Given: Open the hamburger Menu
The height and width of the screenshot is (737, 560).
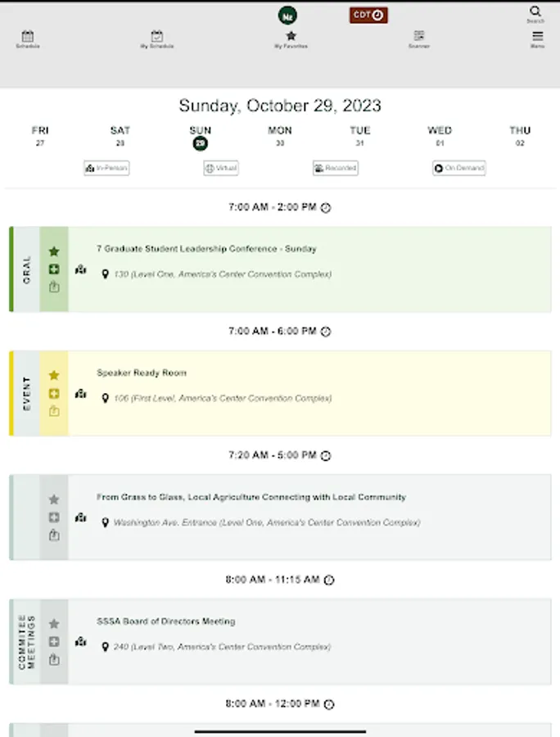Looking at the screenshot, I should tap(537, 38).
